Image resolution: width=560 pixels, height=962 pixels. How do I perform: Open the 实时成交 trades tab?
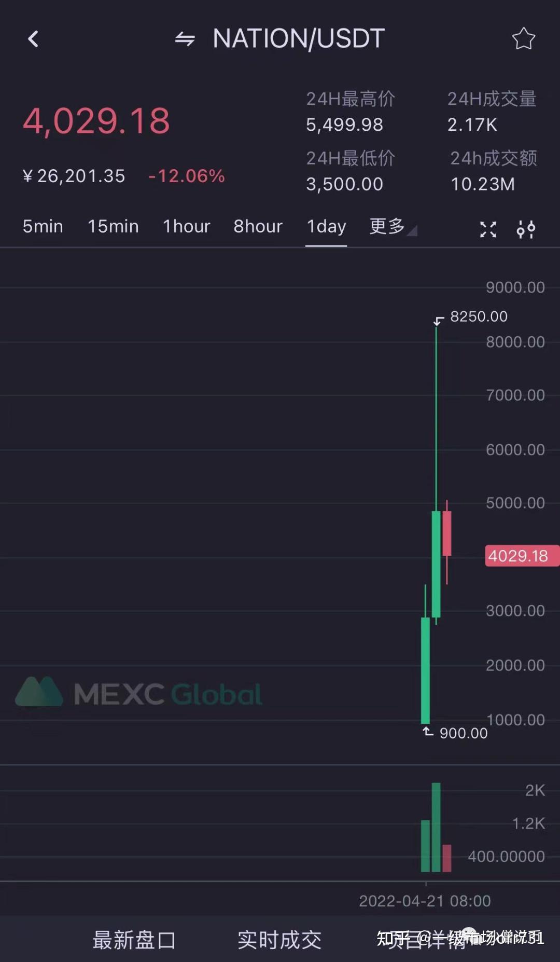click(279, 940)
